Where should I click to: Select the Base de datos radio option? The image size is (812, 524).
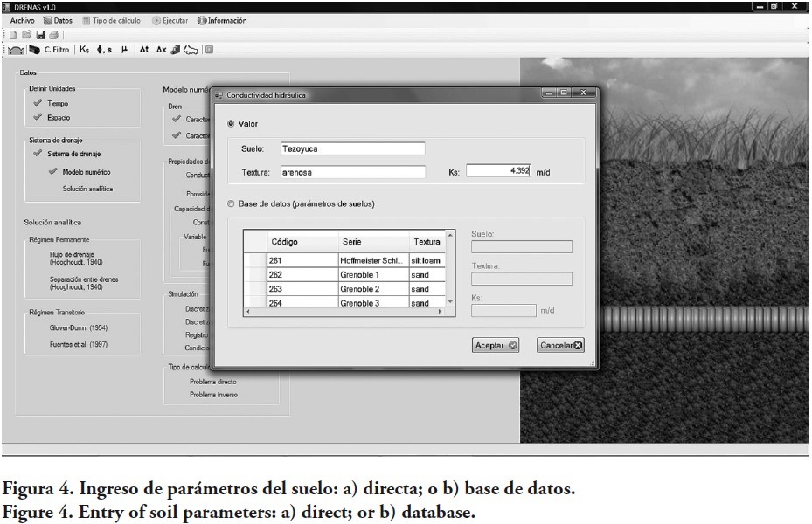tap(231, 204)
